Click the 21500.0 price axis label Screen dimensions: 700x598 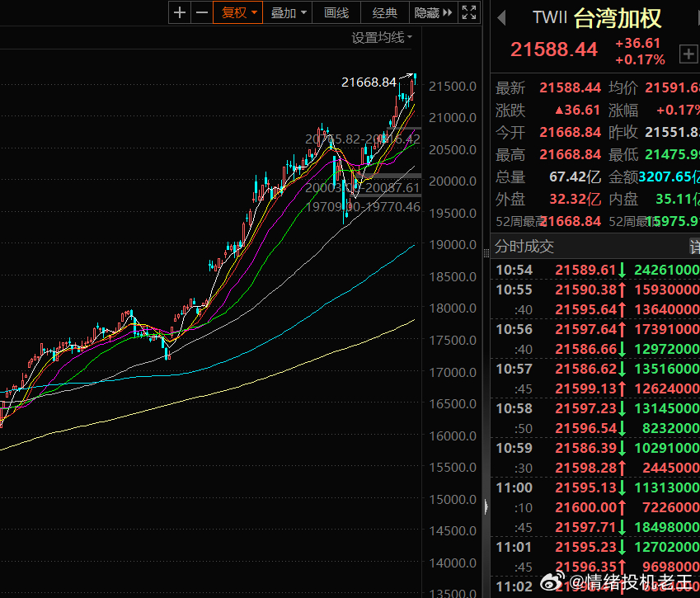(x=452, y=86)
